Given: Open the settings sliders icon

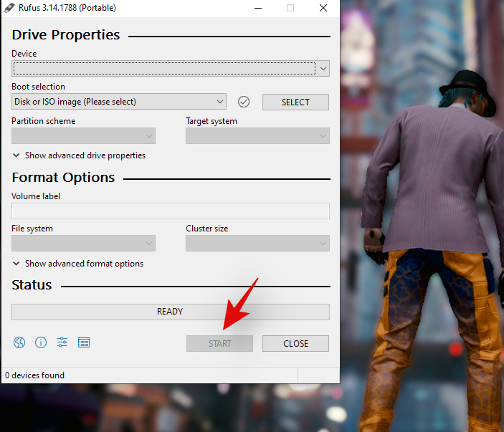Looking at the screenshot, I should click(x=62, y=342).
